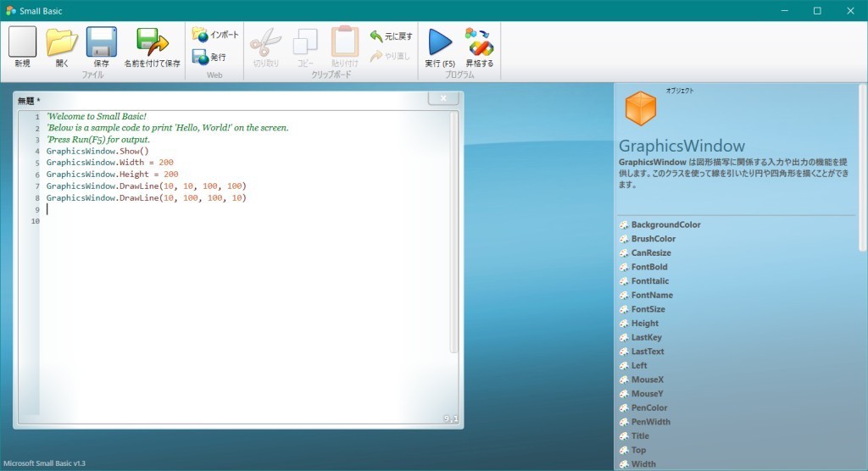868x471 pixels.
Task: Click the Import (インポート) button
Action: point(215,35)
